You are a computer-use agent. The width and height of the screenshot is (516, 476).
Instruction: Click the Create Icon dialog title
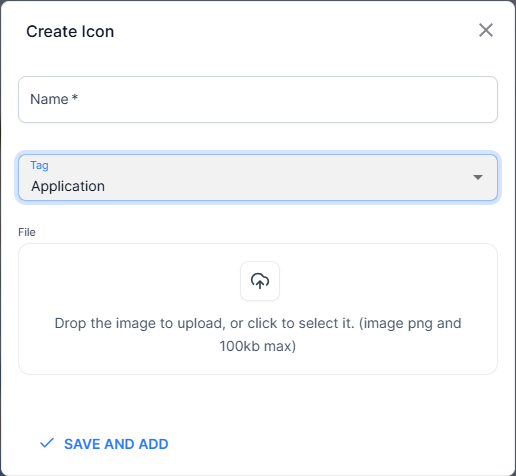[x=70, y=31]
